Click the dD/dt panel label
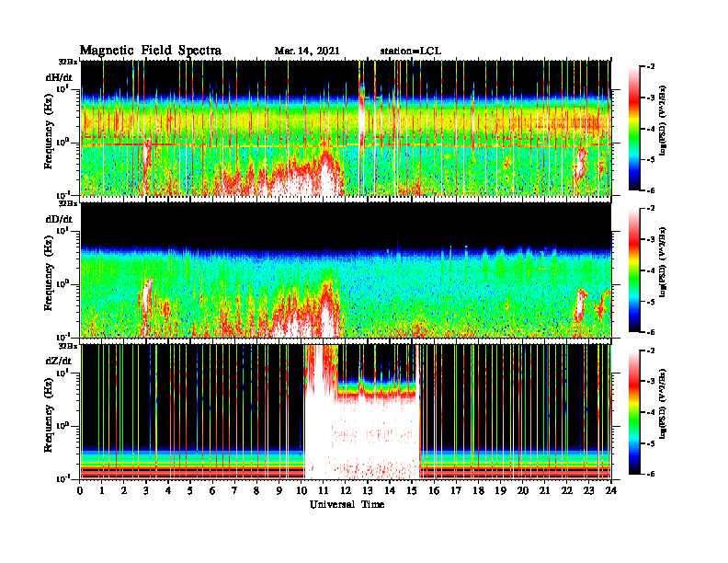This screenshot has width=728, height=563. (x=59, y=219)
